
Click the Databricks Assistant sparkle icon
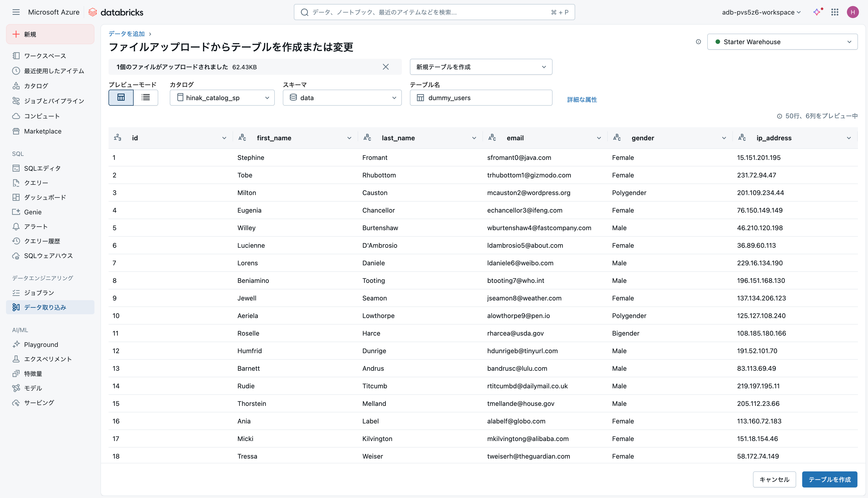pyautogui.click(x=817, y=12)
